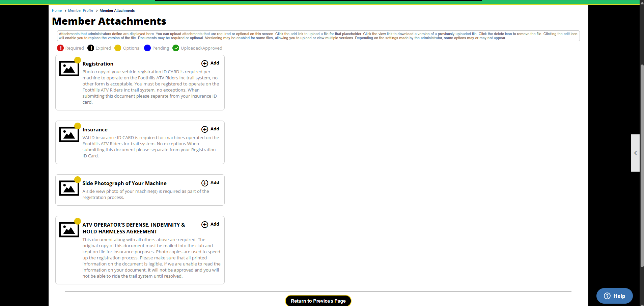Click the Add plus icon for Registration
This screenshot has height=306, width=644.
click(x=205, y=63)
